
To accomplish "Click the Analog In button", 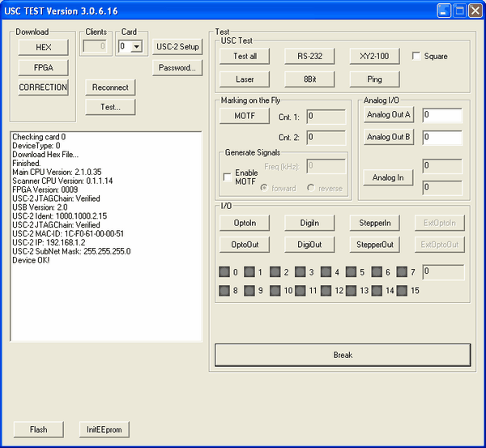I will (x=388, y=177).
